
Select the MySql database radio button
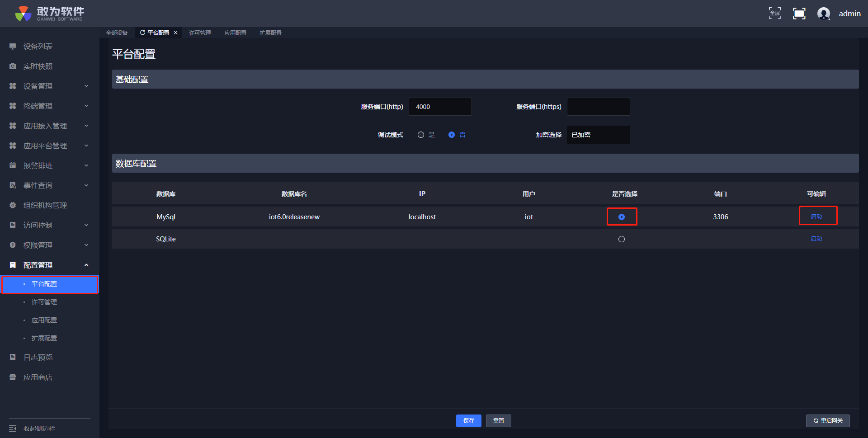(x=622, y=217)
